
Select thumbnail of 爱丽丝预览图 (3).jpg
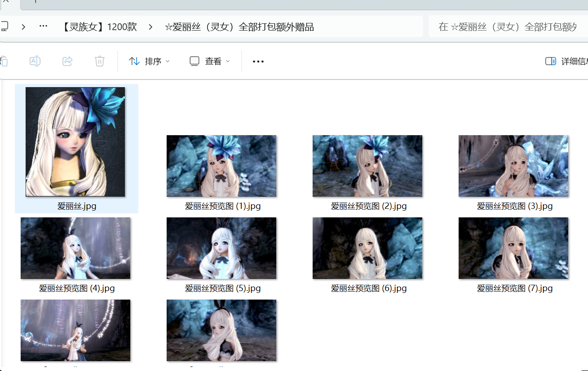click(513, 166)
